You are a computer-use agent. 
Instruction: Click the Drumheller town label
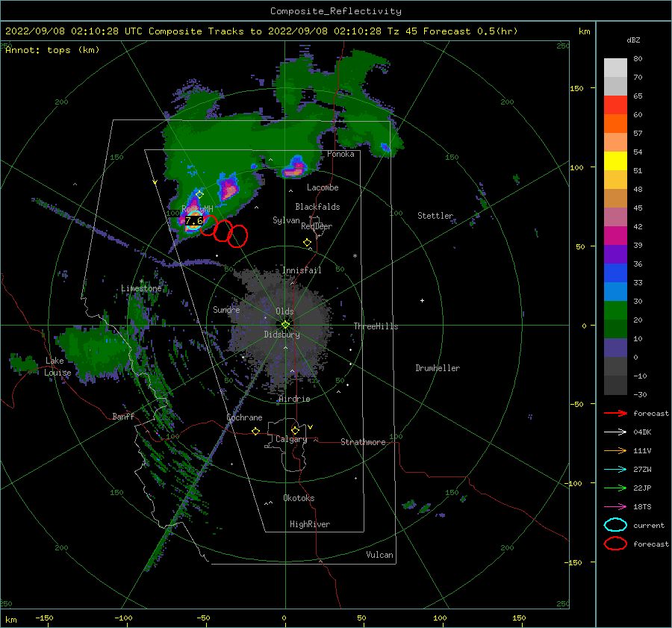tap(438, 368)
